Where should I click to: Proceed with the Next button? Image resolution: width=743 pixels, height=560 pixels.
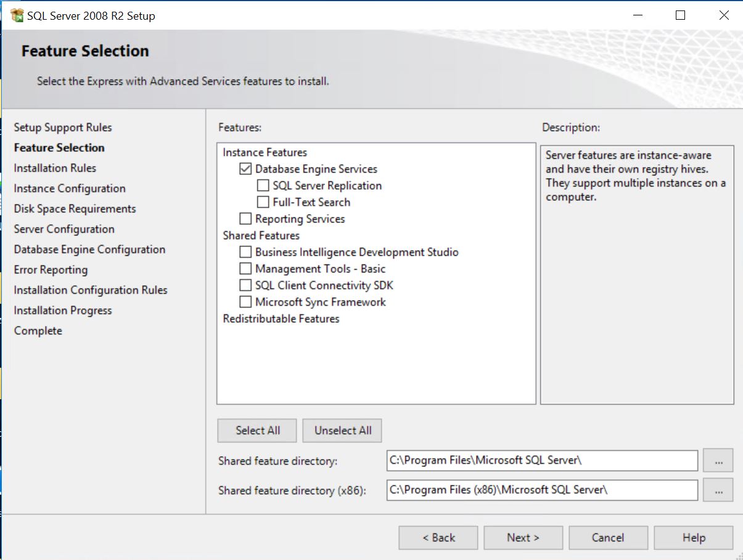523,538
